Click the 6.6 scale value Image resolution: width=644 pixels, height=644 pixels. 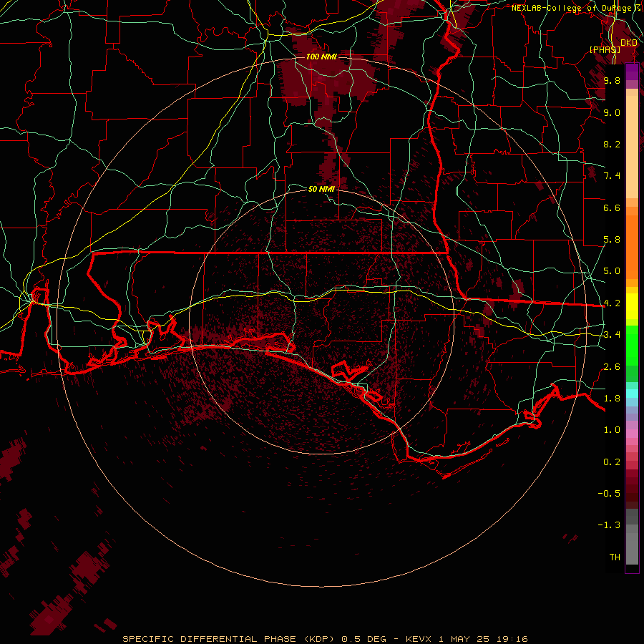[x=612, y=208]
